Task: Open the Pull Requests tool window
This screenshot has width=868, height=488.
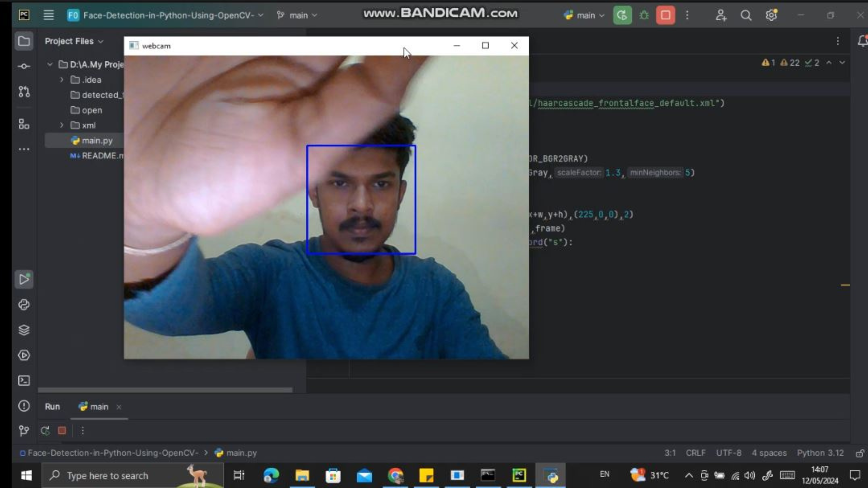Action: (x=23, y=91)
